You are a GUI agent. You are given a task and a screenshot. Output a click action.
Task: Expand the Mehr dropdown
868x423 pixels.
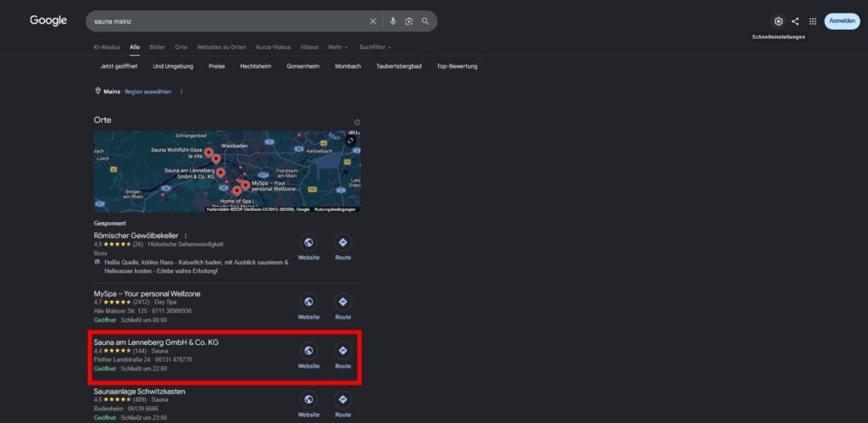pos(338,47)
